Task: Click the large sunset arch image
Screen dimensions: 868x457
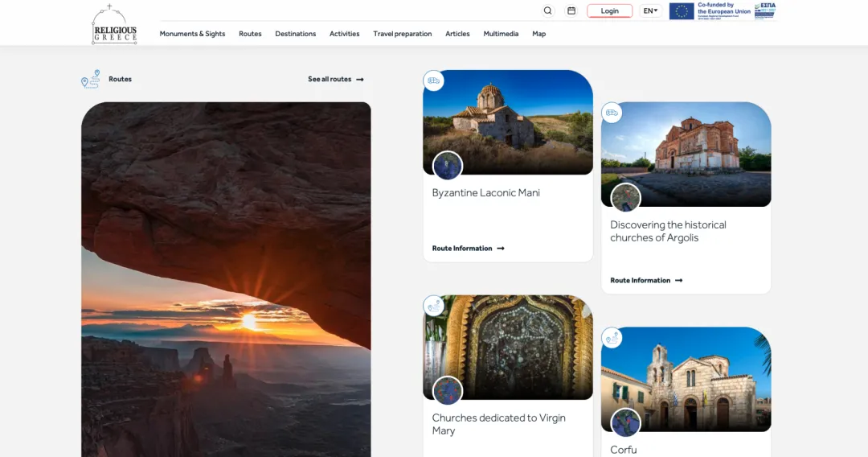Action: coord(226,282)
